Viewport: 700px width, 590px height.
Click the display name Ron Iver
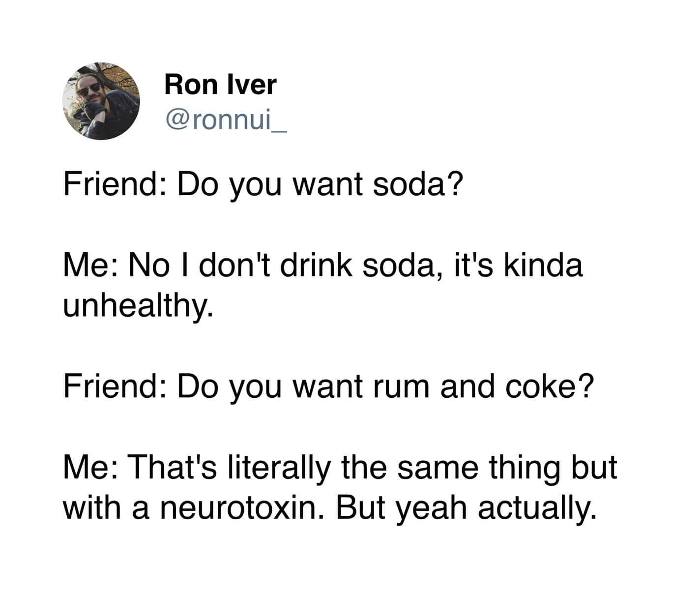tap(220, 84)
